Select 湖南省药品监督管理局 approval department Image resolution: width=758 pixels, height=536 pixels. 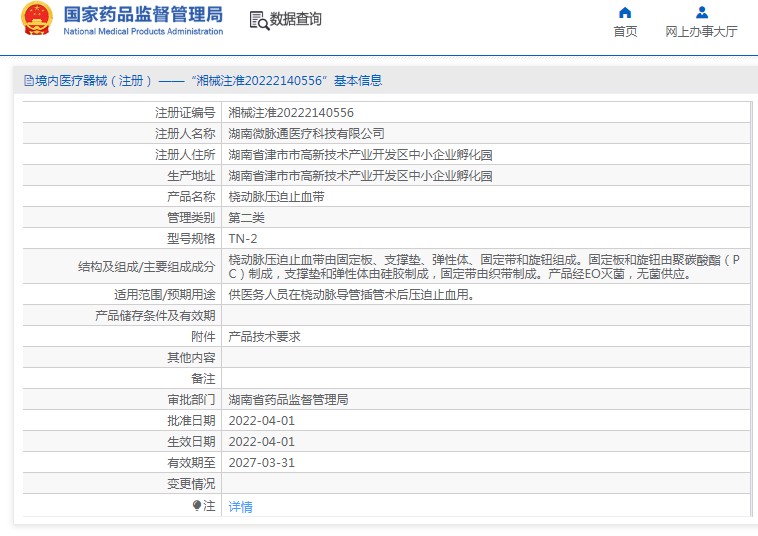(288, 400)
